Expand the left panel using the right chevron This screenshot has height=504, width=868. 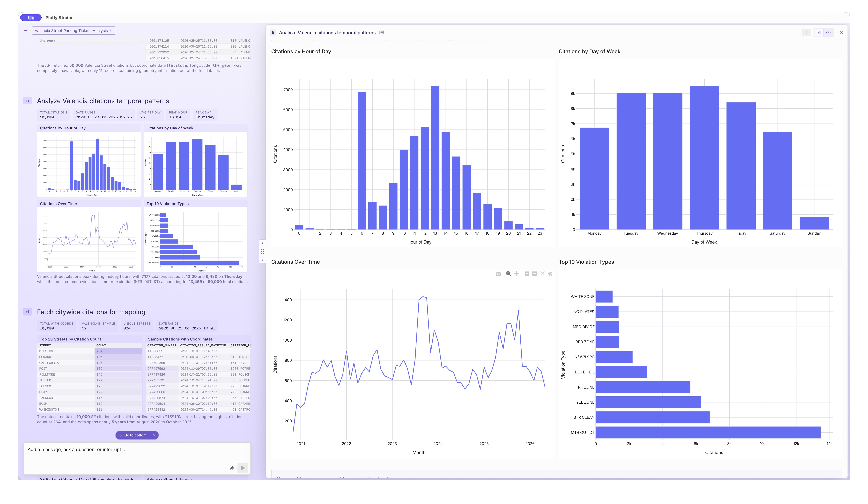coord(262,260)
